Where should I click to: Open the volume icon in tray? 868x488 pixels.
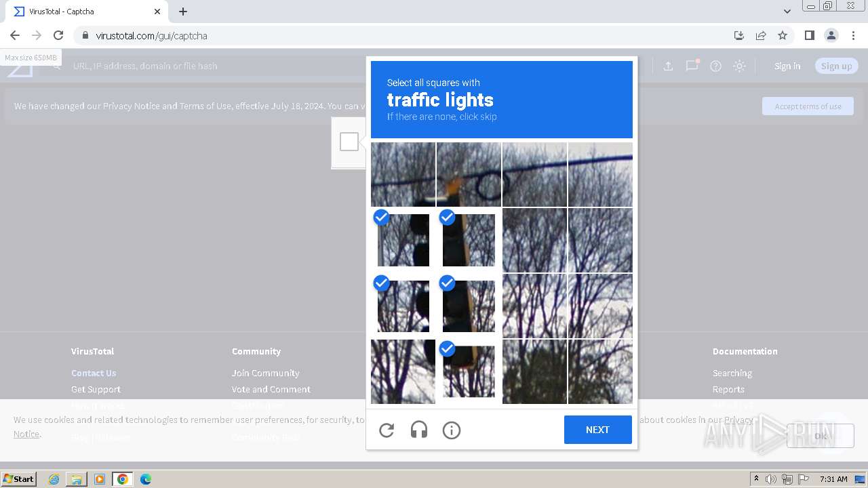pos(771,479)
